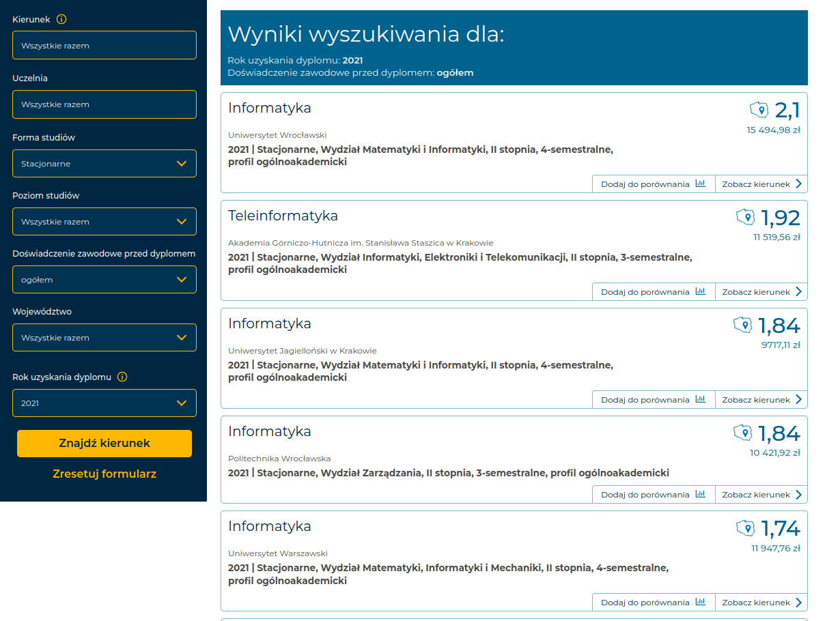Focus the Kierunek input field
This screenshot has width=840, height=621.
pos(104,46)
